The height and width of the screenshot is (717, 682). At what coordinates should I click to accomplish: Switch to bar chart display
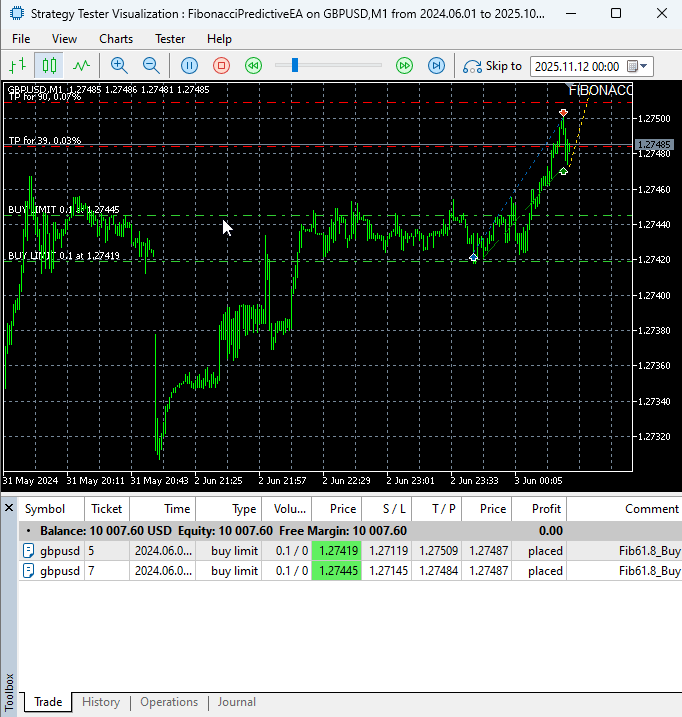pos(17,66)
